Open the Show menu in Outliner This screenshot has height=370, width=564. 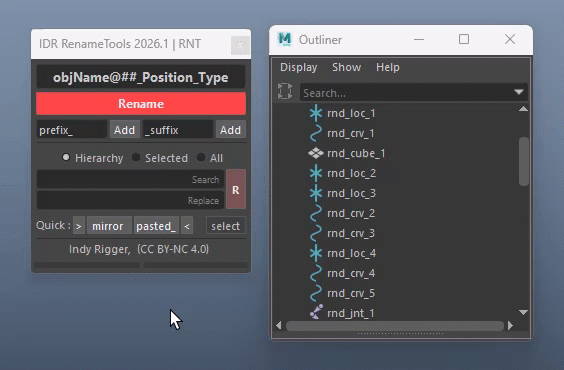[346, 67]
